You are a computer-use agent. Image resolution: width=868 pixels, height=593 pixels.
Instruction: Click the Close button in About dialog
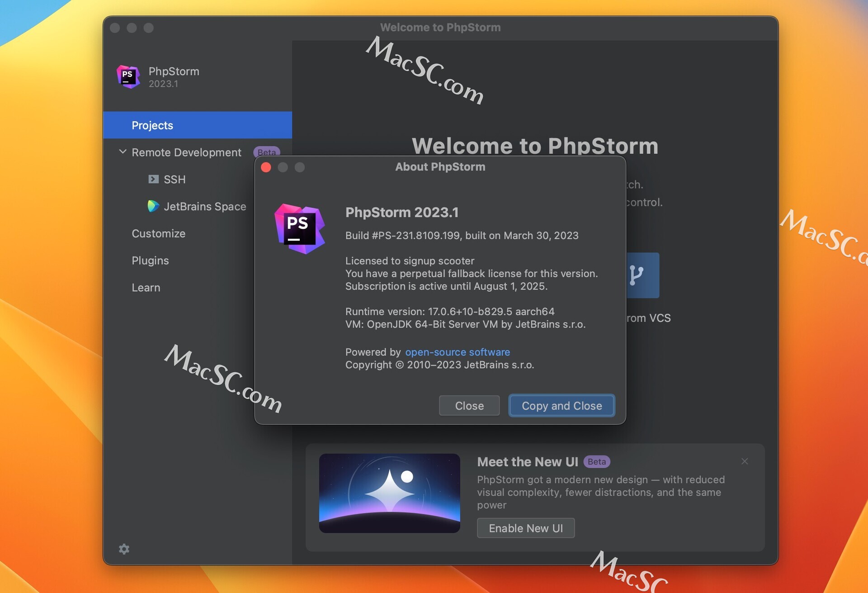click(469, 406)
